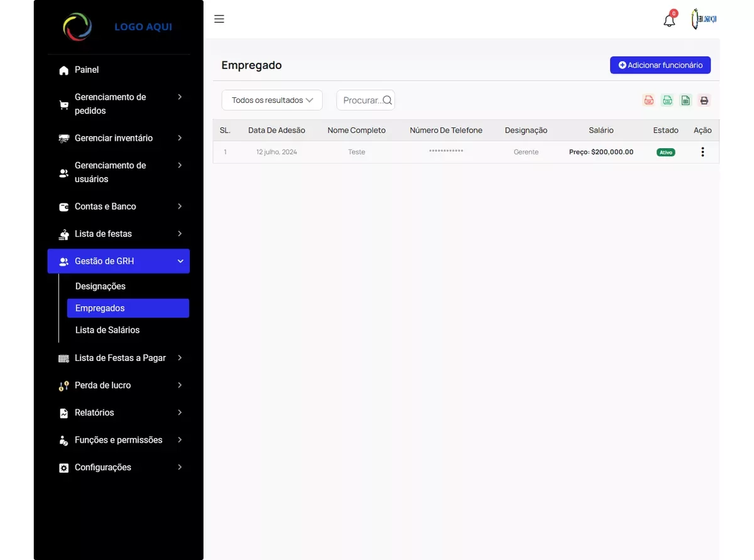Click the search magnifier icon
754x560 pixels.
tap(387, 100)
